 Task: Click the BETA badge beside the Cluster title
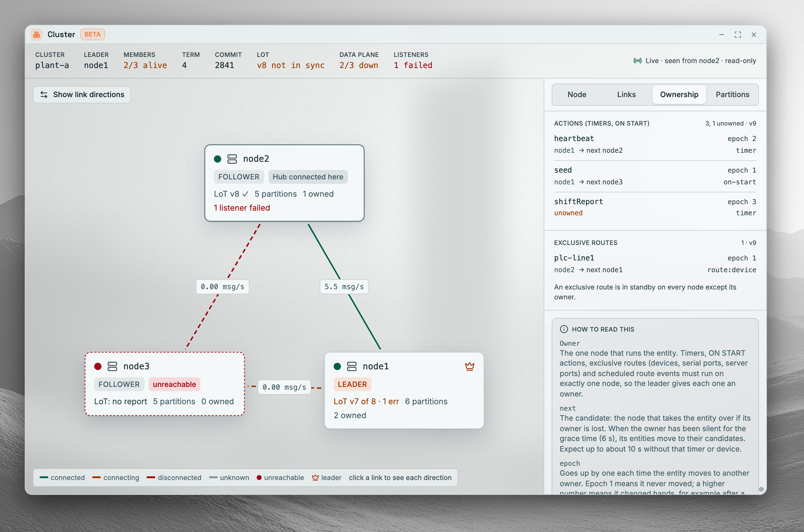(x=92, y=34)
